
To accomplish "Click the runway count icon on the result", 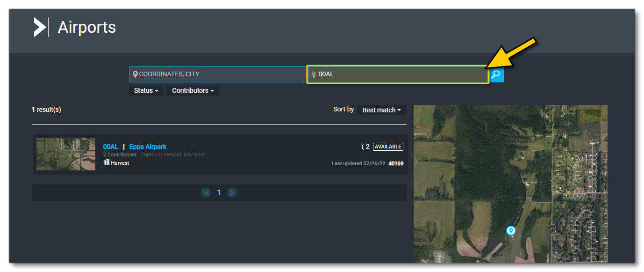I will pyautogui.click(x=364, y=146).
